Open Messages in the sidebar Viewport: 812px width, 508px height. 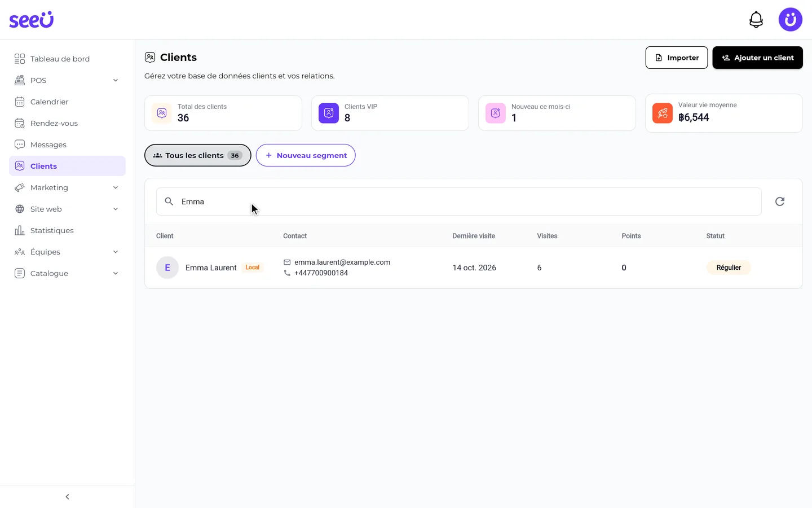tap(67, 144)
